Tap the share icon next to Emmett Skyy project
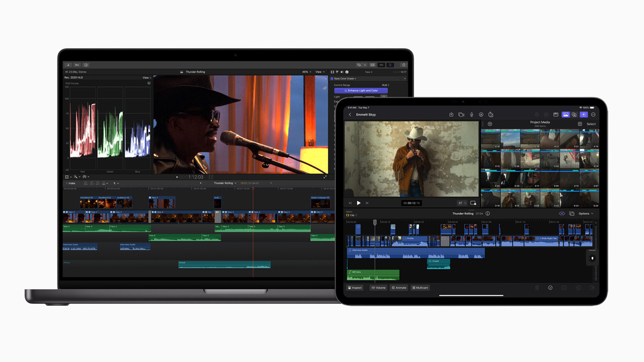Viewport: 644px width, 362px height. [492, 114]
